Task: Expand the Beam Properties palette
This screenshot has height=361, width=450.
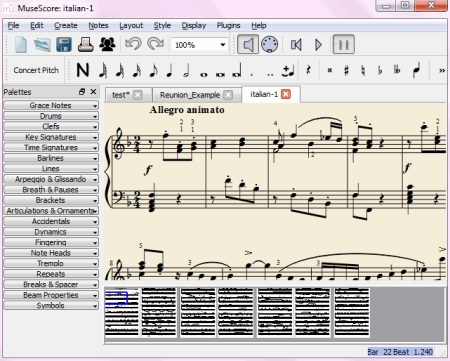Action: pyautogui.click(x=51, y=295)
